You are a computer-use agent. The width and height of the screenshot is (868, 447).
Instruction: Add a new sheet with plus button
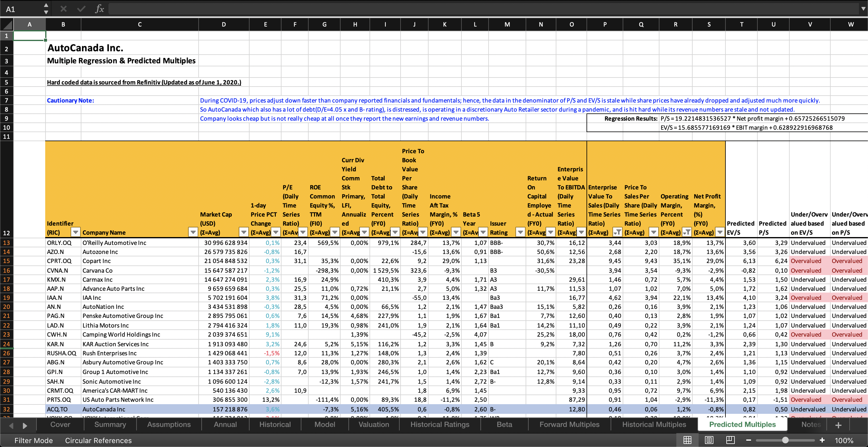(x=838, y=425)
